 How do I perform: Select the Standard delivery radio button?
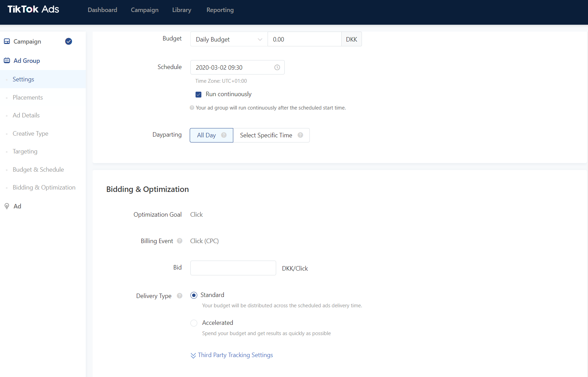194,295
